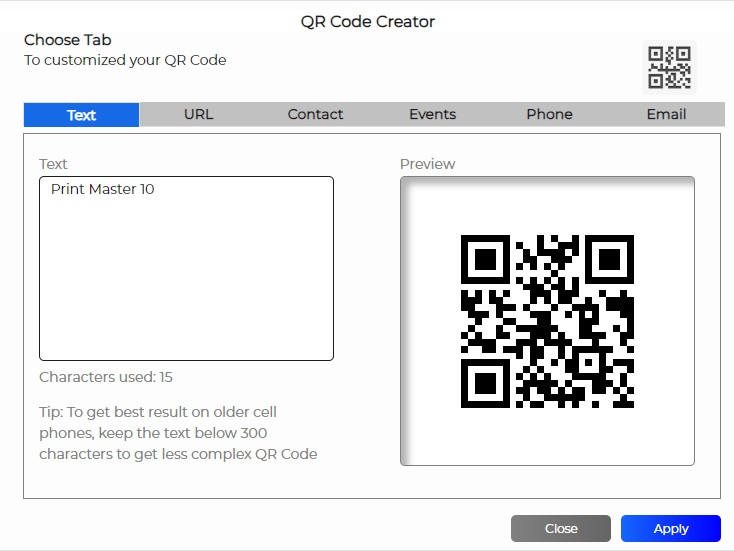
Task: Click the 'Choose Tab' heading
Action: tap(68, 40)
